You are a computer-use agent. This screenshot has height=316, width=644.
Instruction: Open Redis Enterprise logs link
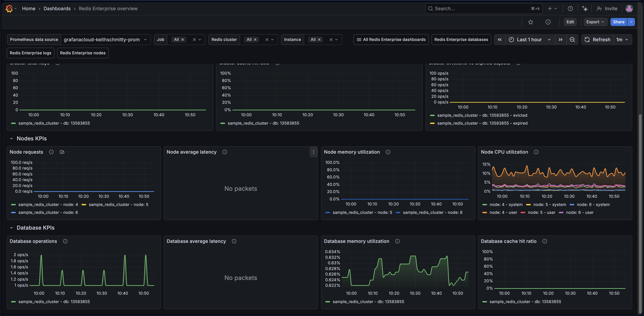click(x=31, y=53)
